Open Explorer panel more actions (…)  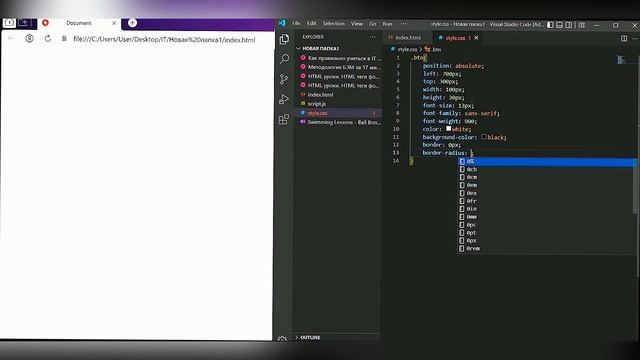click(372, 37)
